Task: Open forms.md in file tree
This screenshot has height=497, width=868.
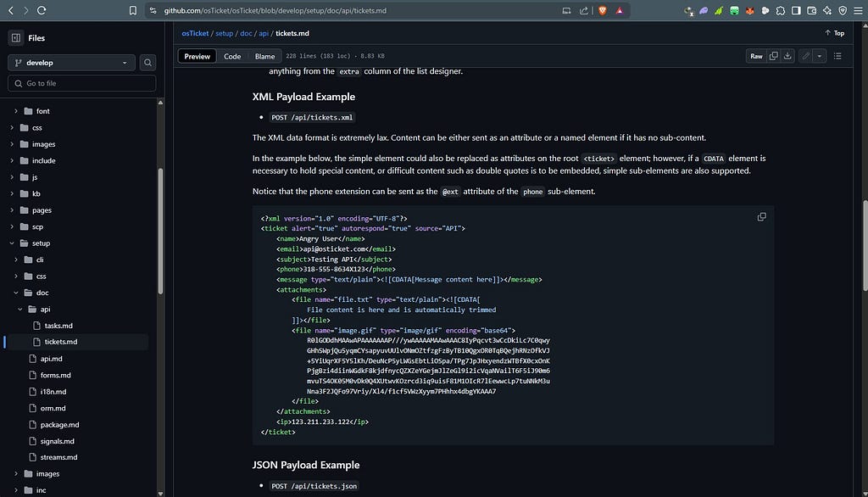Action: 55,375
